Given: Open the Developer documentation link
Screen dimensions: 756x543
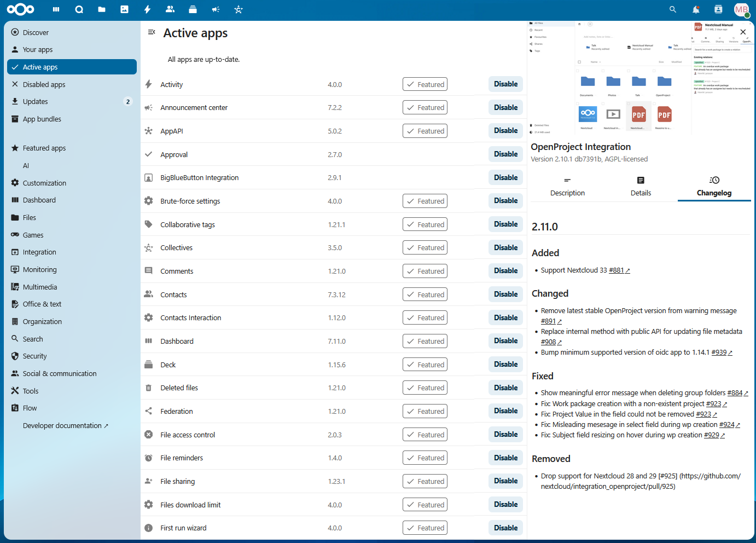Looking at the screenshot, I should (66, 425).
